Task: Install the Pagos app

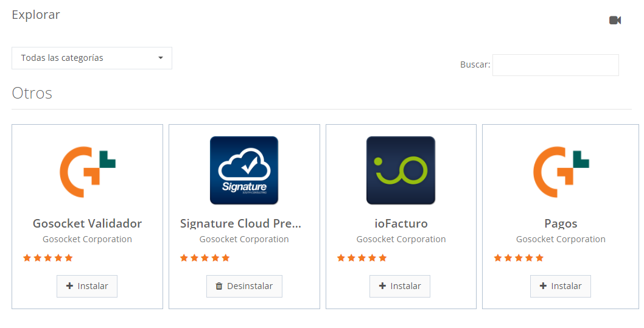Action: click(x=560, y=286)
